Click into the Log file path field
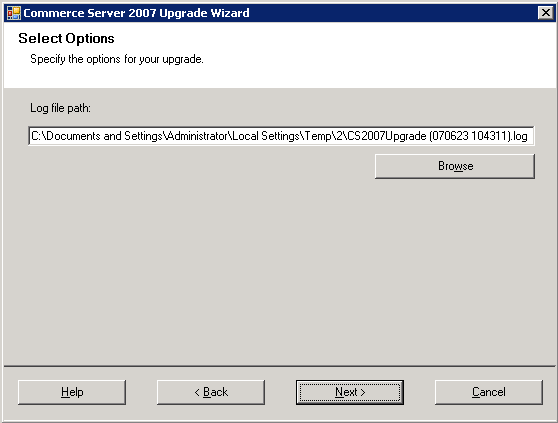Viewport: 558px width, 423px height. tap(281, 136)
